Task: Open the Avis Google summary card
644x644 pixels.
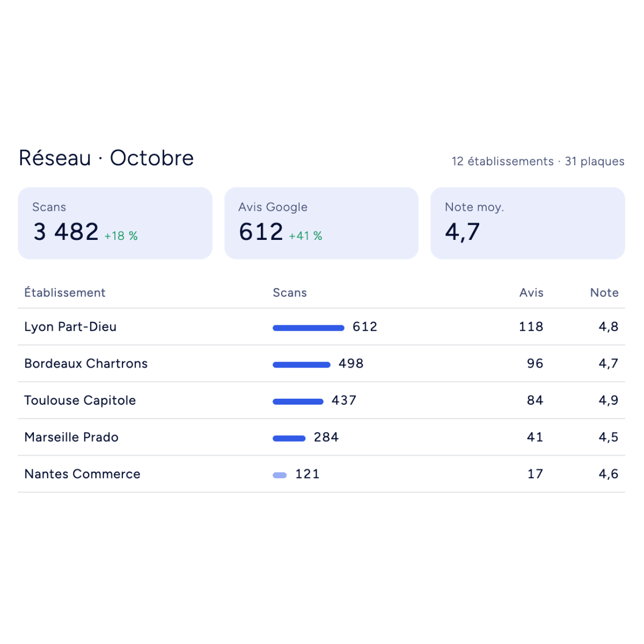Action: (x=321, y=223)
